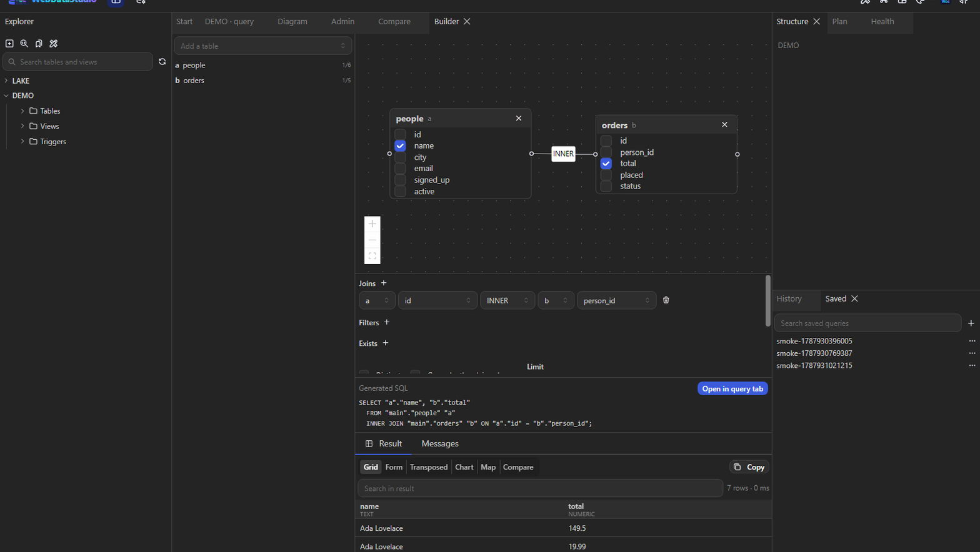980x552 pixels.
Task: Copy the result with Copy button
Action: click(x=749, y=467)
